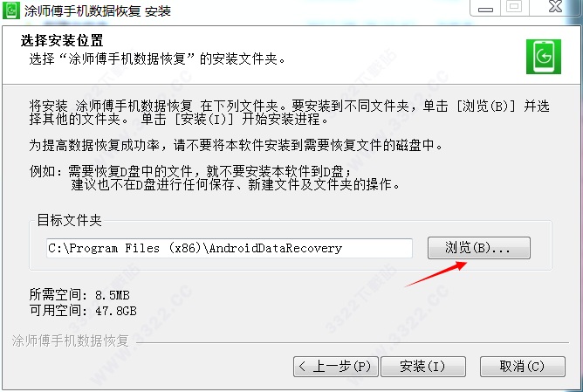
Task: Click the greyed 涂师傅手机数据恢复 branding text at bottom
Action: 71,340
